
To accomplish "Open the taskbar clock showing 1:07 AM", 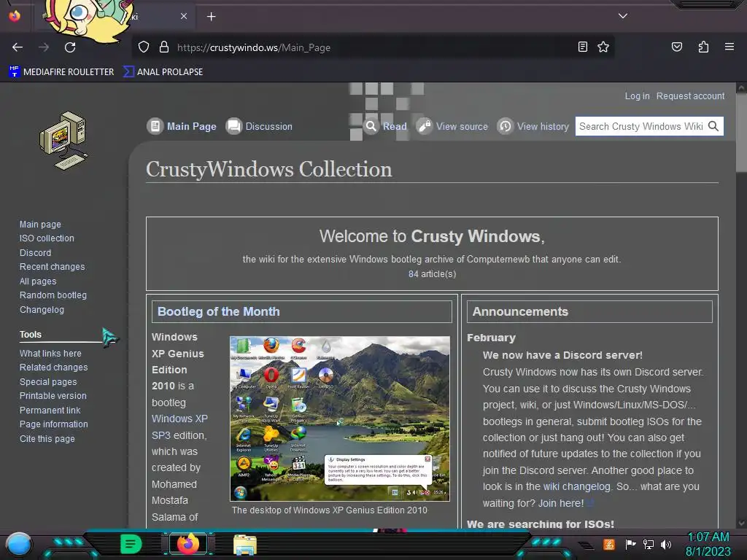I will pos(708,544).
